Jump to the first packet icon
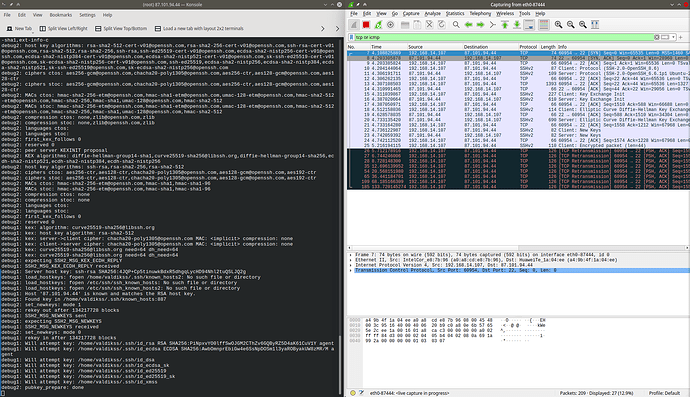Screen dimensions: 690x397 pyautogui.click(x=505, y=25)
